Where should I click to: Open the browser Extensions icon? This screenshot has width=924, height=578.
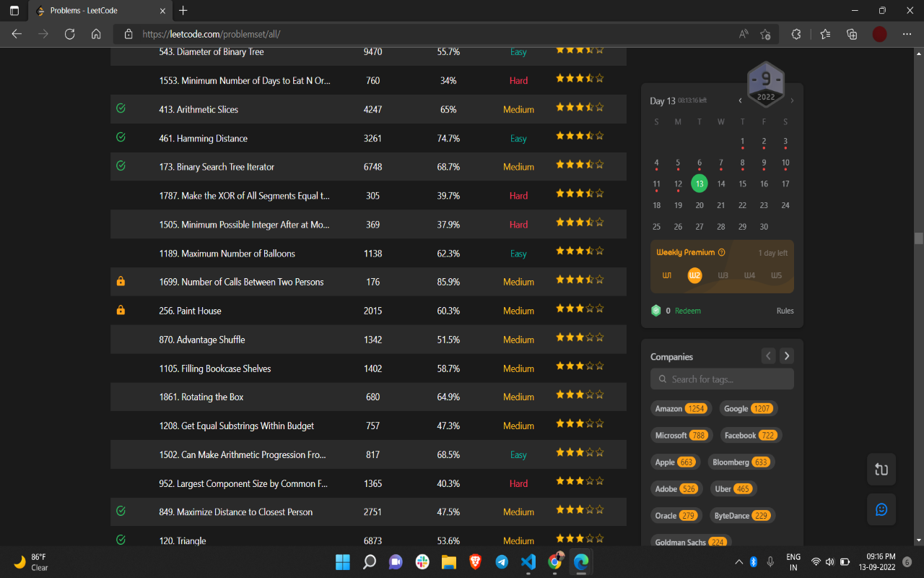(796, 34)
